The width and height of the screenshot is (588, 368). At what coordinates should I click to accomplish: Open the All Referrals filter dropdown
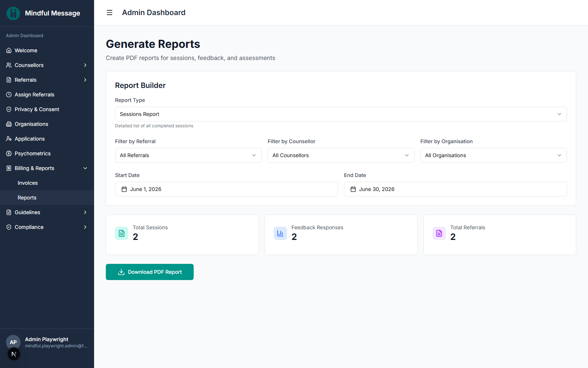(188, 155)
